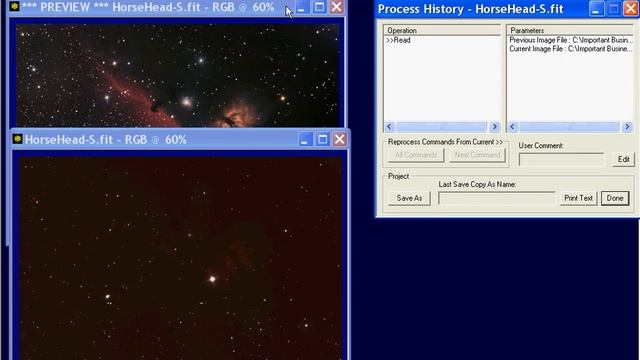
Task: Select the >>Read operation entry
Action: pyautogui.click(x=398, y=40)
